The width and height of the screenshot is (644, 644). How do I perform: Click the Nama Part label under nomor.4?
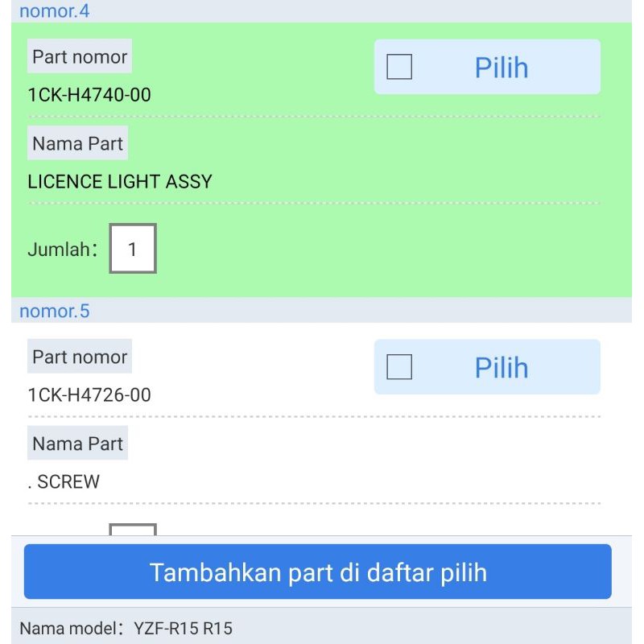[77, 142]
